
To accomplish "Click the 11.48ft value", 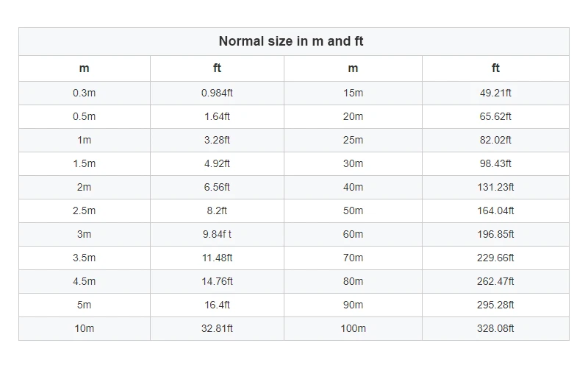I will [217, 258].
